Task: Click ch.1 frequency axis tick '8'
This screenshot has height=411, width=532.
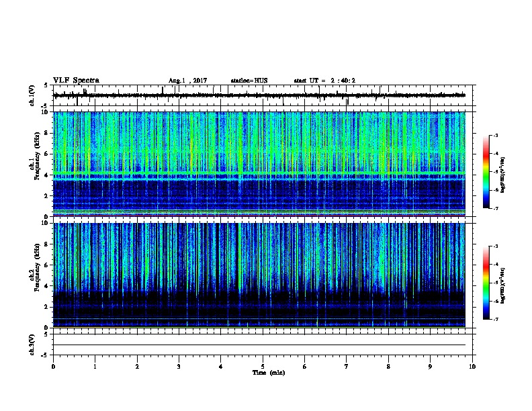Action: tap(46, 133)
